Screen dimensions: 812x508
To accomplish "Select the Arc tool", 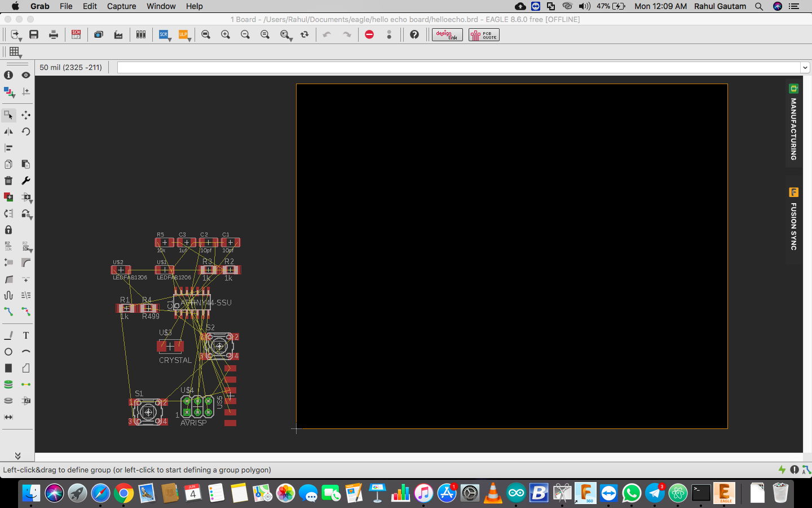I will click(x=26, y=352).
